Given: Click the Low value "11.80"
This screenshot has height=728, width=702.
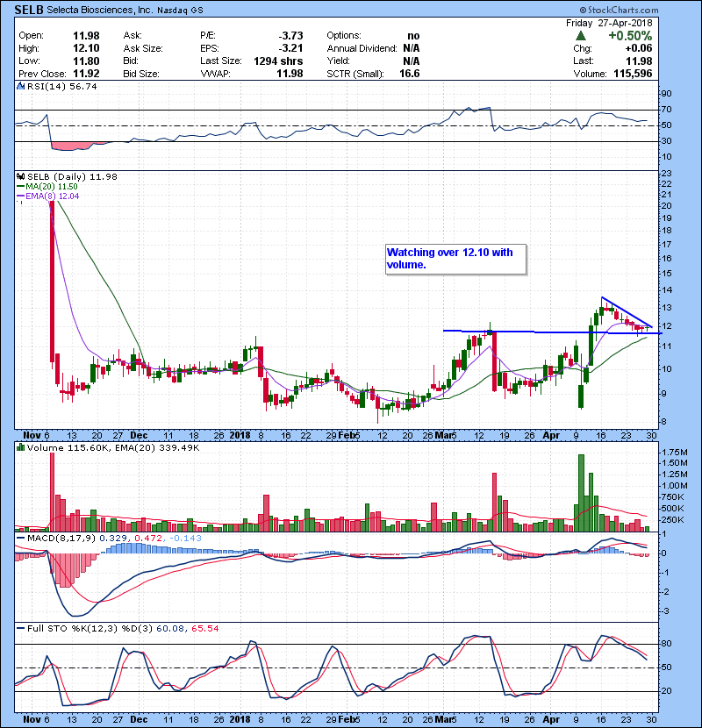Looking at the screenshot, I should pyautogui.click(x=86, y=61).
